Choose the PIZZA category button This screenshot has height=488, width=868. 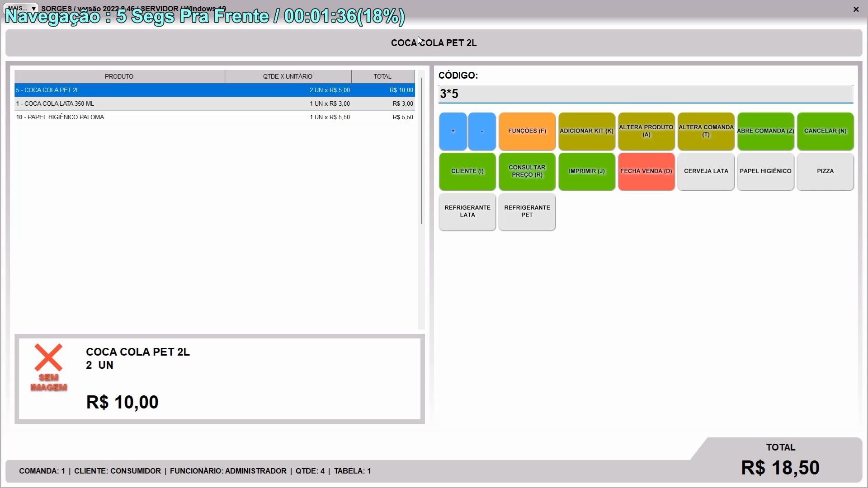point(825,171)
